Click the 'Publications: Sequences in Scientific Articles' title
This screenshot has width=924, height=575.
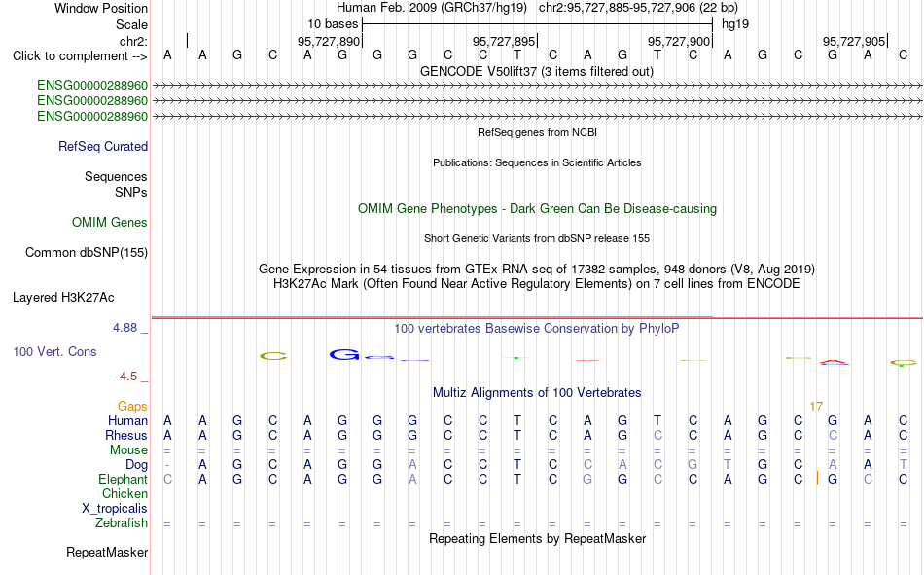(537, 162)
